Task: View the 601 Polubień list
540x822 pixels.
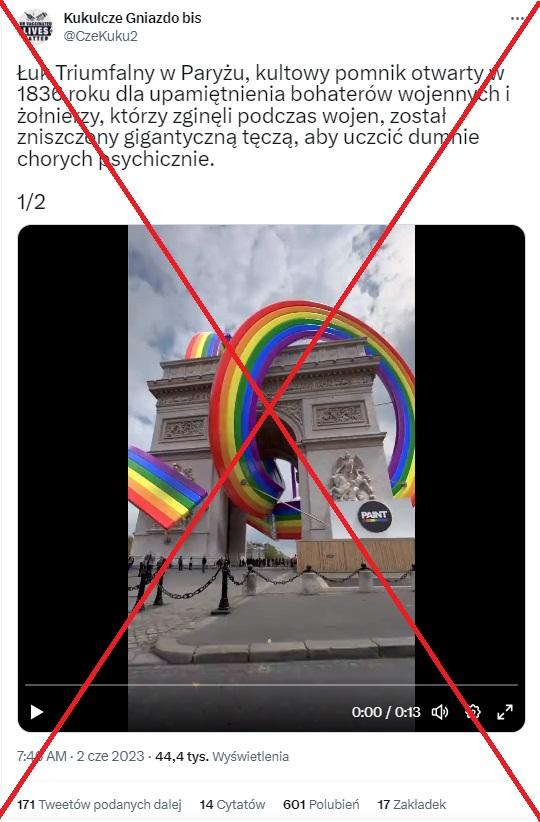Action: click(x=321, y=804)
